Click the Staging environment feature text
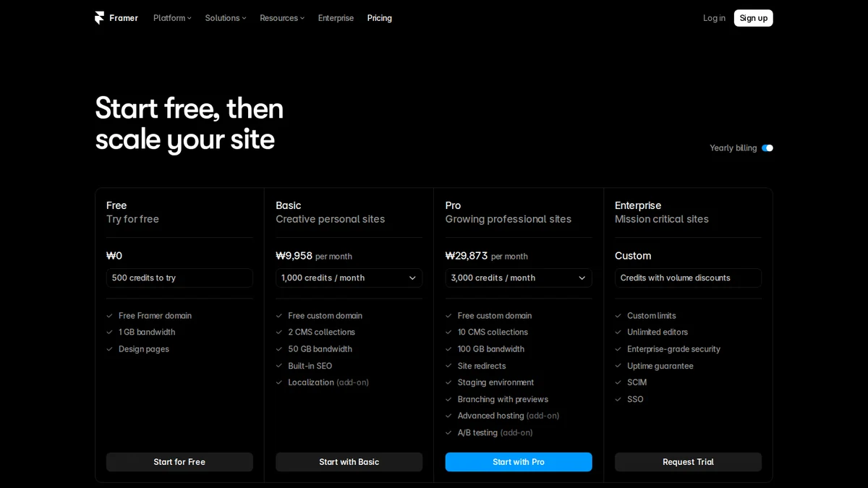 click(496, 382)
